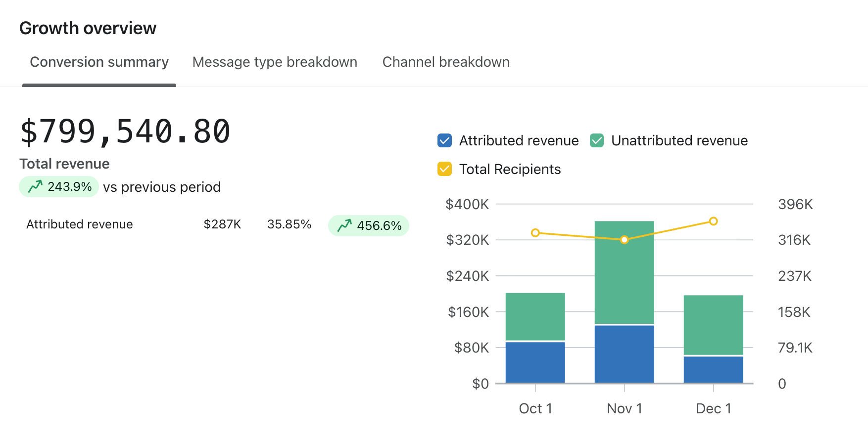This screenshot has width=868, height=443.
Task: Click the blue Dec 1 attributed revenue bar
Action: [x=713, y=369]
